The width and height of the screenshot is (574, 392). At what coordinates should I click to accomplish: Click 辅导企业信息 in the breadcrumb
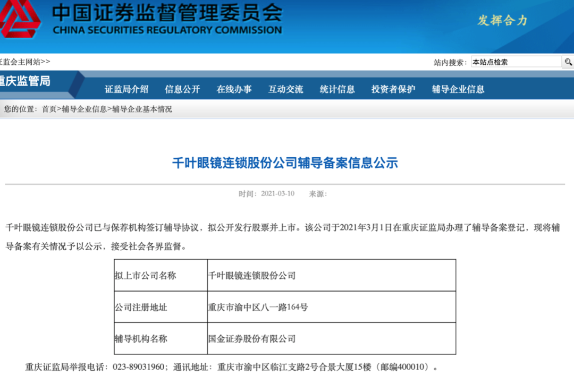tap(84, 109)
